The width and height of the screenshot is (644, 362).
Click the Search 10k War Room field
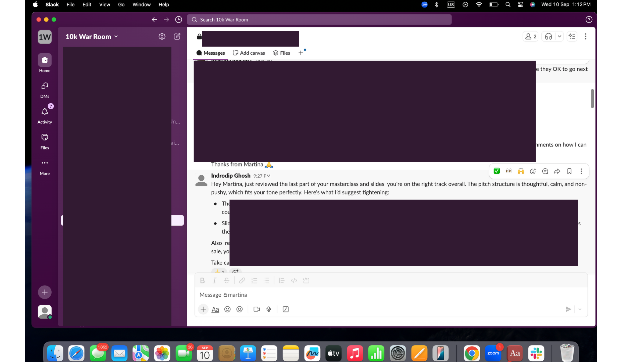pyautogui.click(x=319, y=20)
